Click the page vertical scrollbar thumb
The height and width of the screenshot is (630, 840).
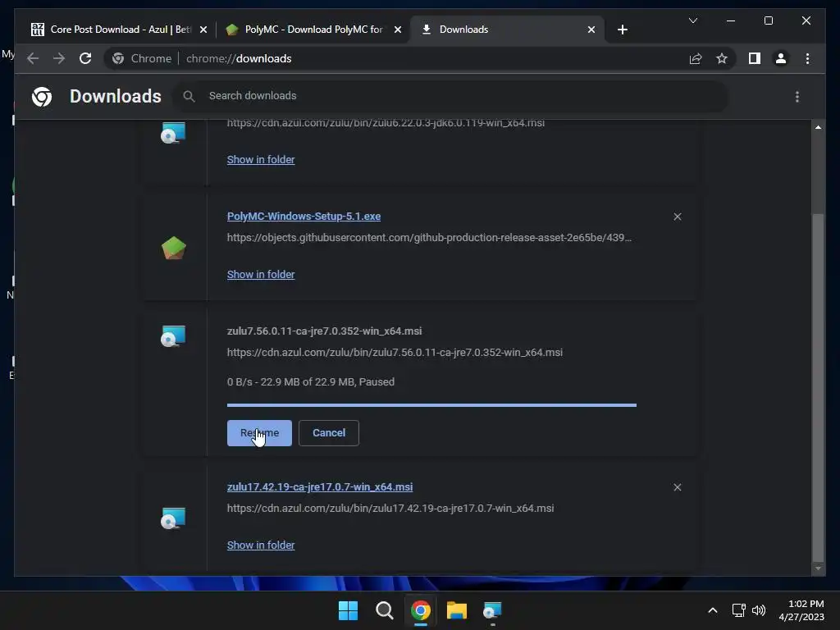(818, 387)
